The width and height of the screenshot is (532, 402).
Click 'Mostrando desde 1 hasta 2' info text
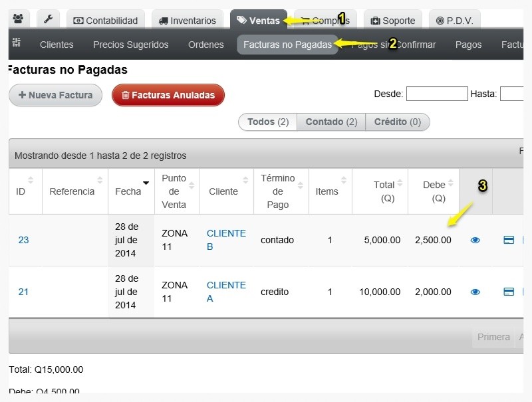pos(100,155)
